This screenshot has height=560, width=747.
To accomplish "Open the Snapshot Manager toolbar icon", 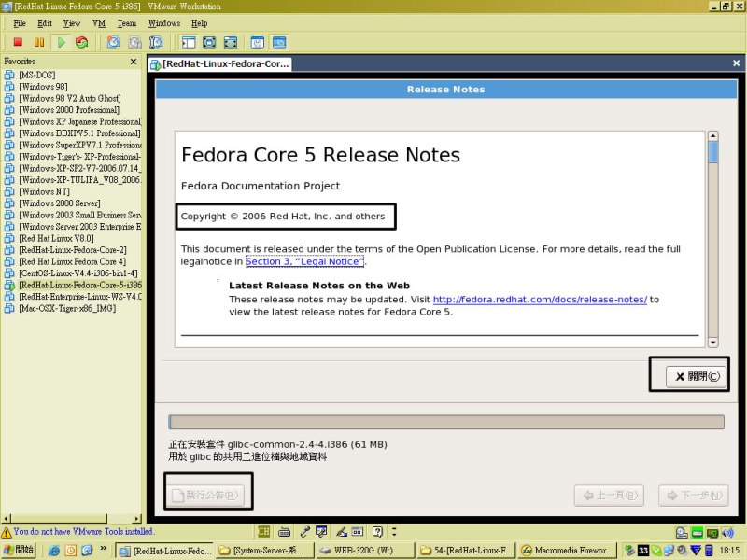I will pyautogui.click(x=156, y=42).
